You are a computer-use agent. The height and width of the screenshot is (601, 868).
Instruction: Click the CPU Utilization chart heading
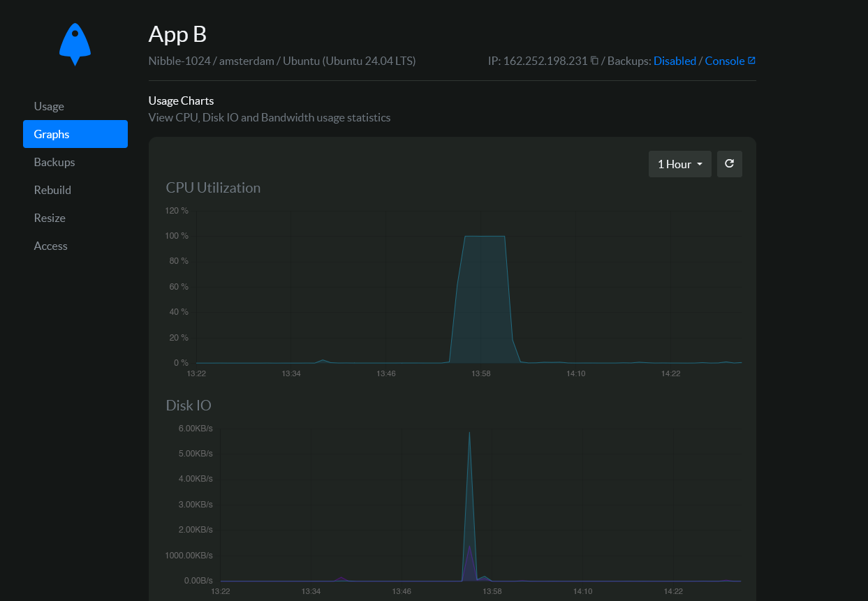coord(213,188)
